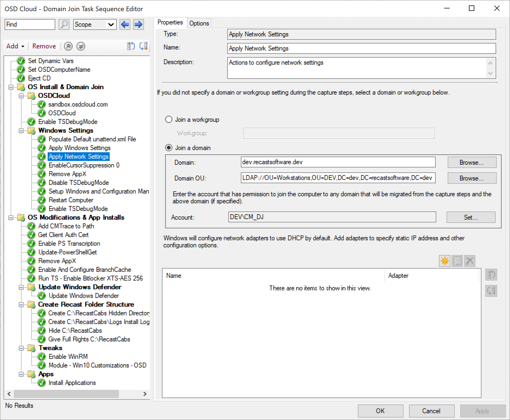The width and height of the screenshot is (510, 420).
Task: Click the delete adapter X icon
Action: coord(470,261)
